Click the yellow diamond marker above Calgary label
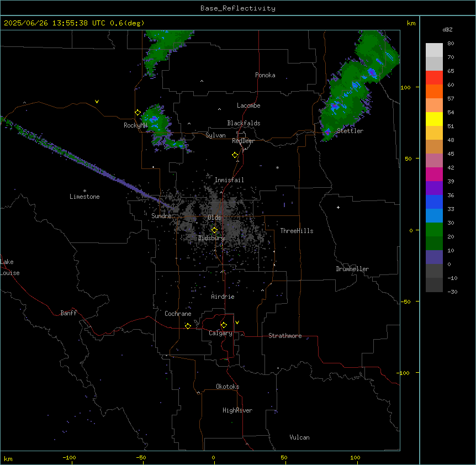The image size is (476, 465). click(x=224, y=325)
